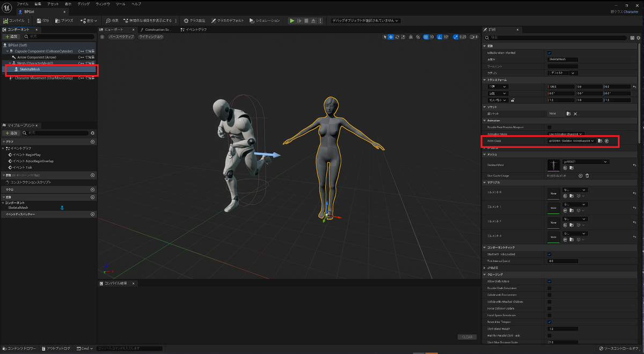The height and width of the screenshot is (354, 644).
Task: Click the パースペクティブ perspective view button
Action: point(121,37)
